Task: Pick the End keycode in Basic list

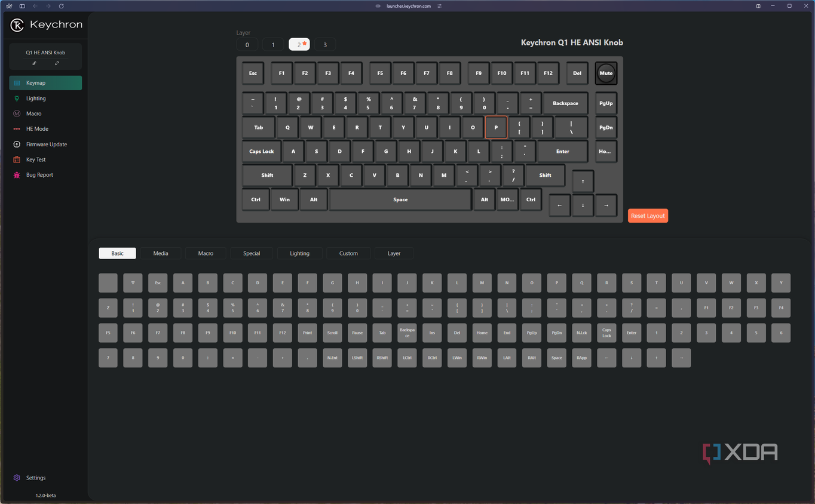Action: (507, 333)
